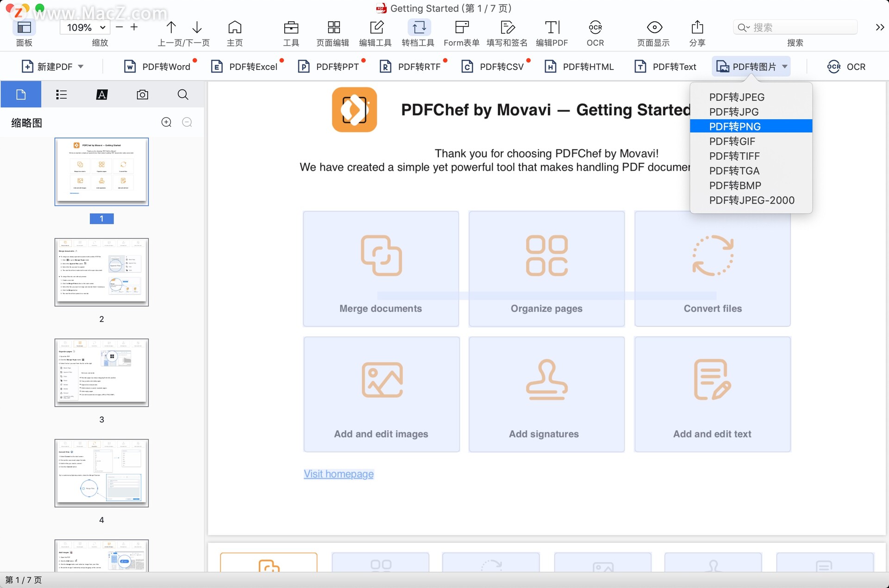Choose PDF转GIF from the menu

tap(751, 141)
